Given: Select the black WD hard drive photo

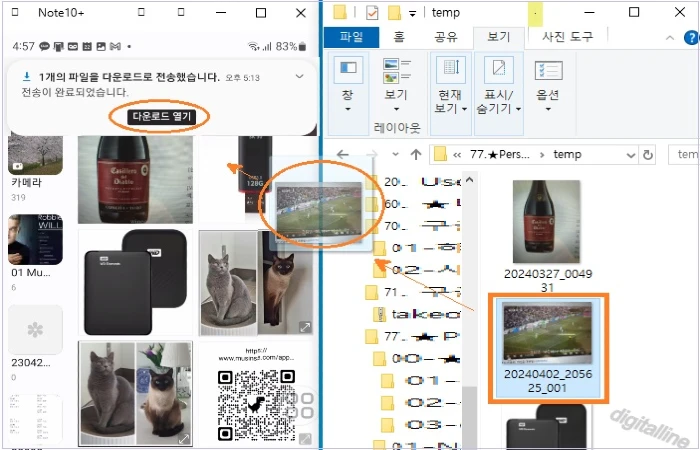Looking at the screenshot, I should point(135,283).
